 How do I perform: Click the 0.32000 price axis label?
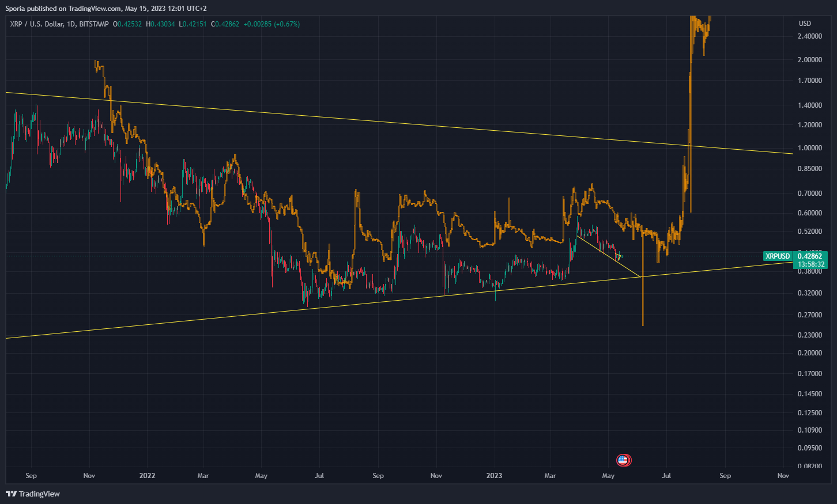point(810,293)
